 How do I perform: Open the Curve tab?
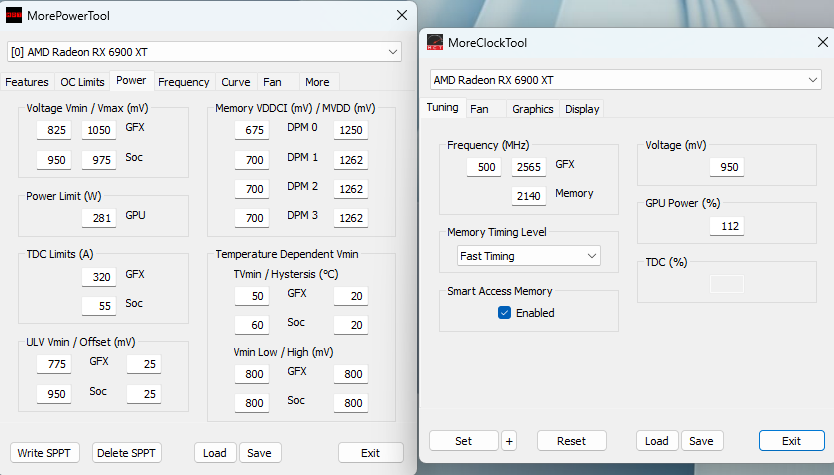236,82
